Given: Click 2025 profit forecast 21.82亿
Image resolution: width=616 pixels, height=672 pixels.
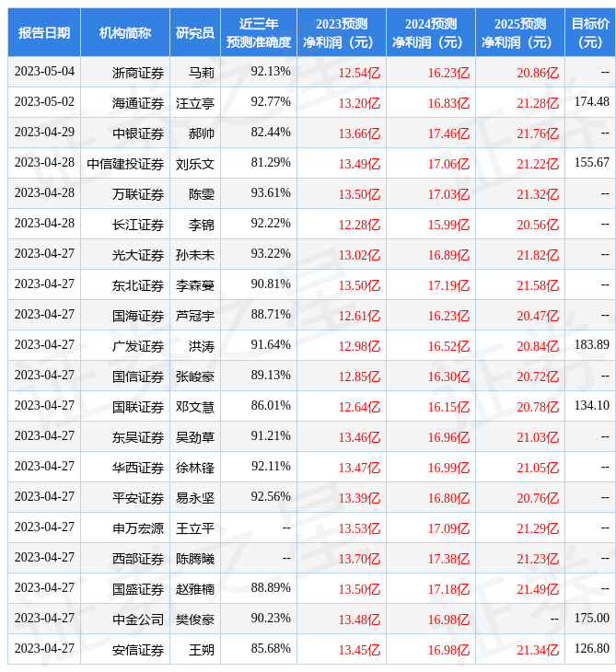Looking at the screenshot, I should tap(538, 255).
